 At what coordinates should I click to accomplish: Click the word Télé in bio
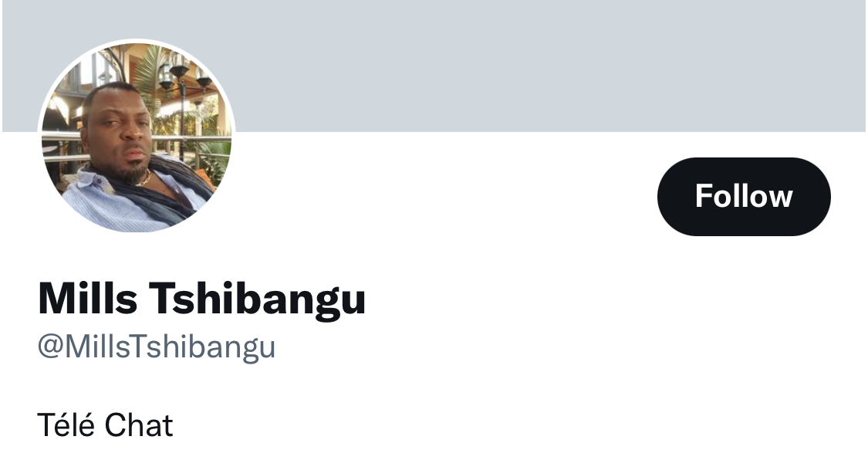[66, 425]
